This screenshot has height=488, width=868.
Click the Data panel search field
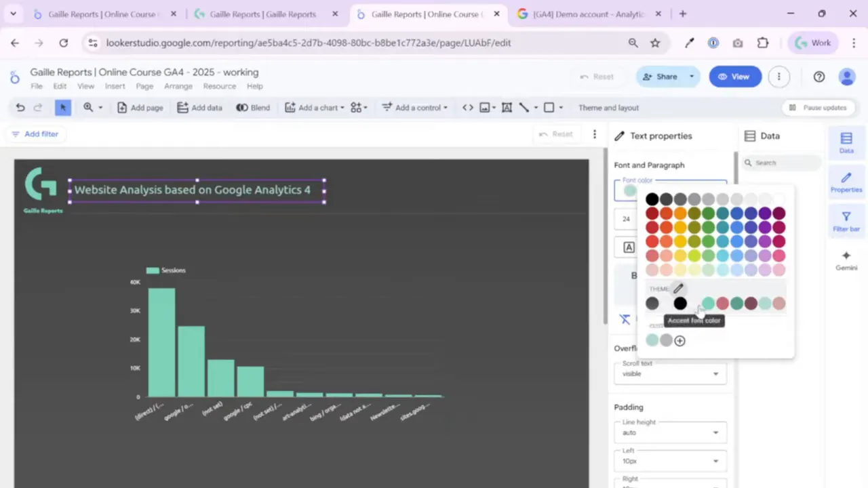(x=783, y=163)
